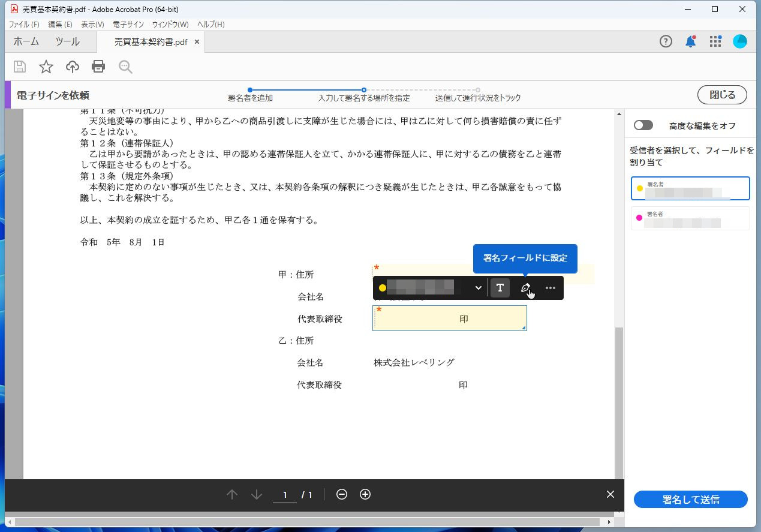761x532 pixels.
Task: Open the more options ellipsis icon
Action: (x=551, y=288)
